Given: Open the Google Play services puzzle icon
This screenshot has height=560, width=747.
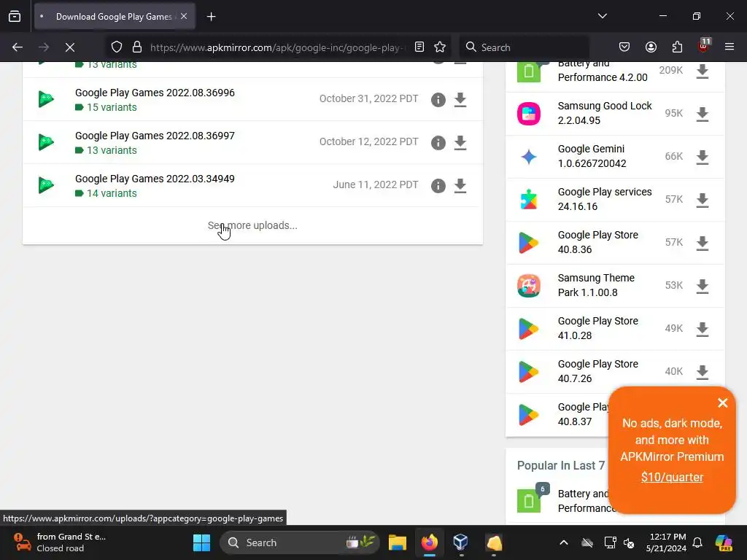Looking at the screenshot, I should 529,200.
